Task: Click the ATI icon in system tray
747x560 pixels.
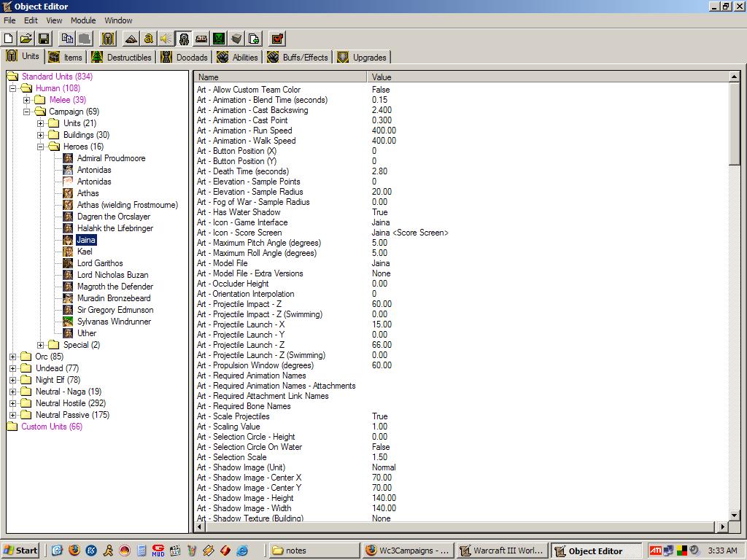Action: click(655, 551)
